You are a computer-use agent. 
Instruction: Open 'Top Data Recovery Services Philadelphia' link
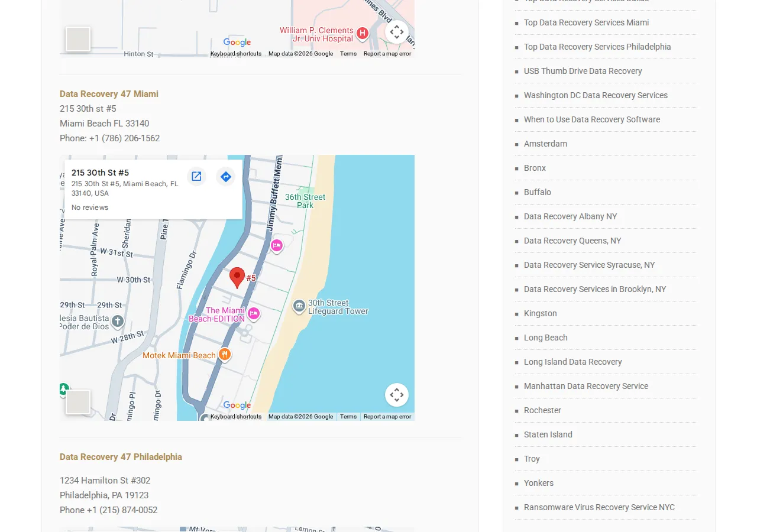(x=597, y=47)
